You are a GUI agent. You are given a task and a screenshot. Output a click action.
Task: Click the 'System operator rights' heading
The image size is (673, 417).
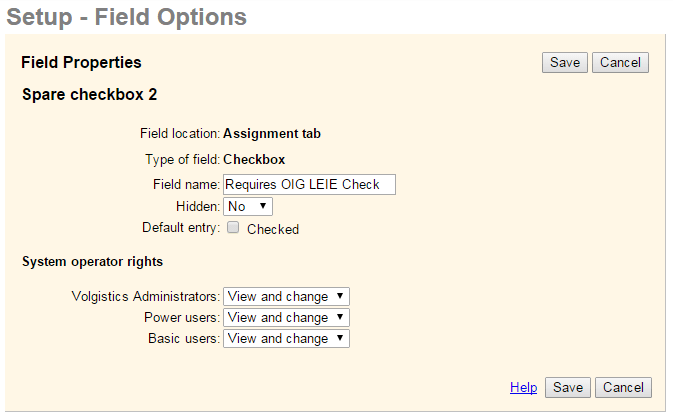92,262
